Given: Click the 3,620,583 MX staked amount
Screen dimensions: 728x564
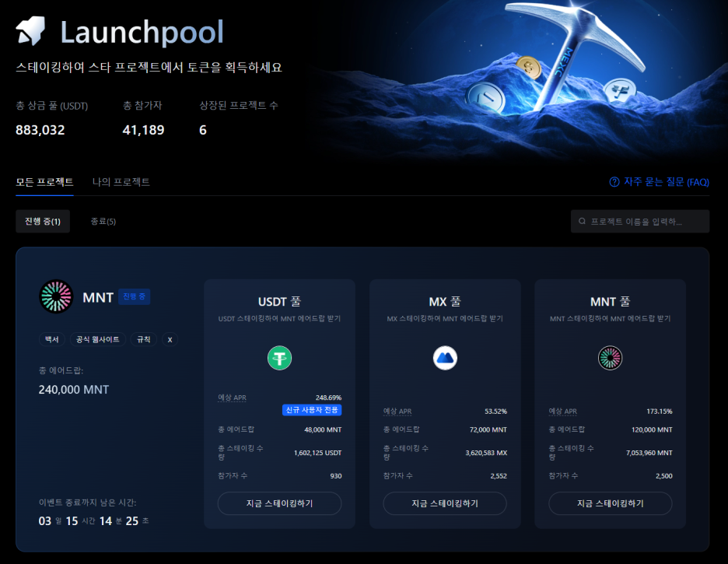Looking at the screenshot, I should (486, 453).
